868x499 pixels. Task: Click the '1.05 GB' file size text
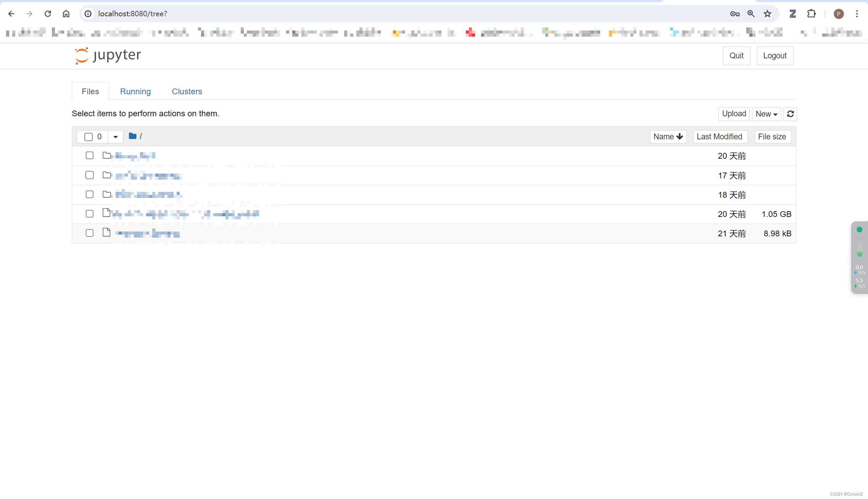(776, 214)
